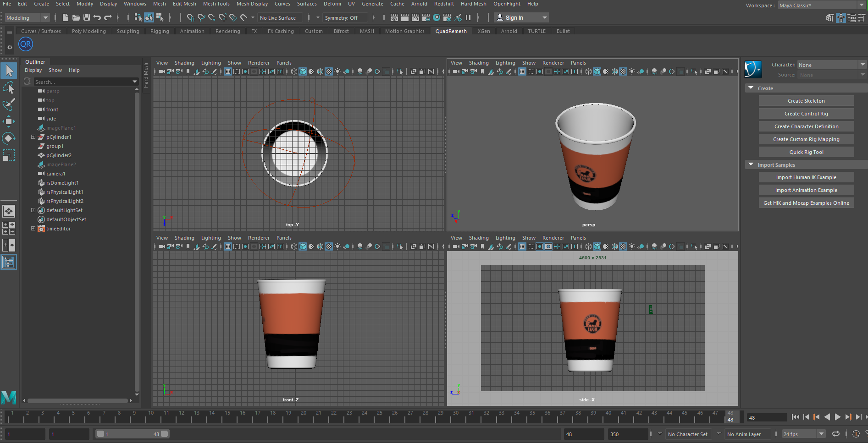The image size is (868, 443).
Task: Toggle grid display in top viewport toolbar
Action: coord(228,71)
